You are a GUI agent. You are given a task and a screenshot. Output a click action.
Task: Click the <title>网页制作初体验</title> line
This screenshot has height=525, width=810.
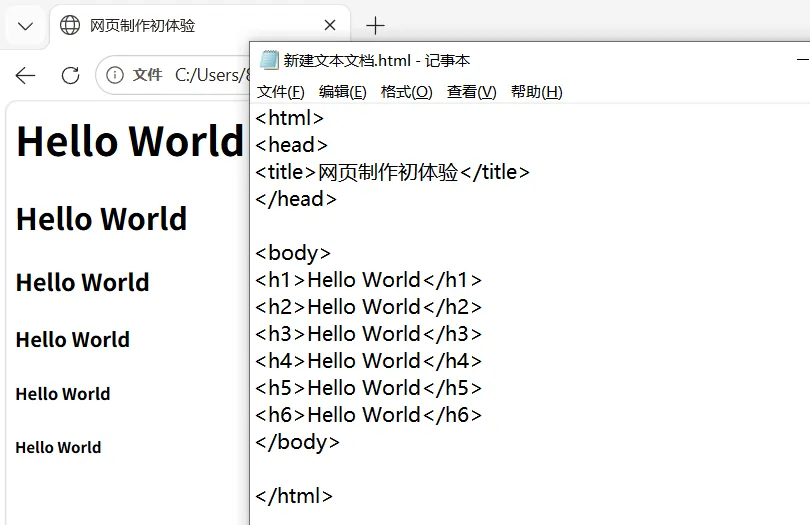point(392,172)
